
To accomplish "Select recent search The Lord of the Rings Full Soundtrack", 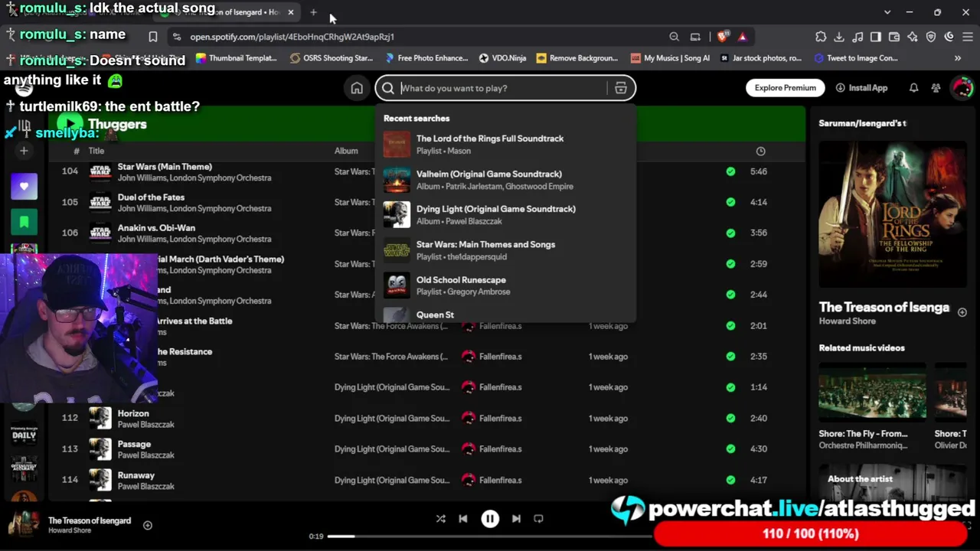I will 505,144.
